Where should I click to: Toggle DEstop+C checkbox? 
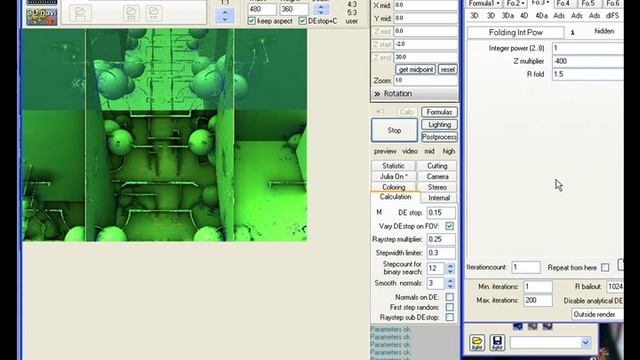[x=302, y=21]
